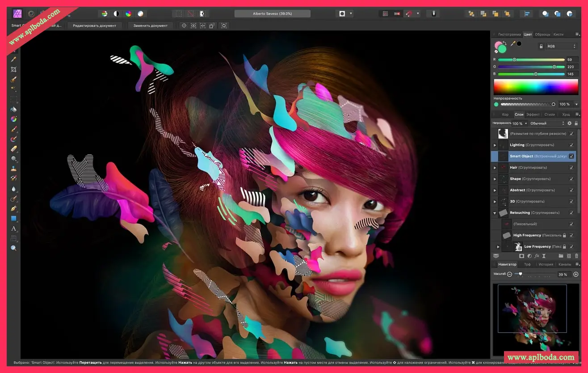Zoom in with Navigator plus button
The image size is (588, 373).
(576, 274)
